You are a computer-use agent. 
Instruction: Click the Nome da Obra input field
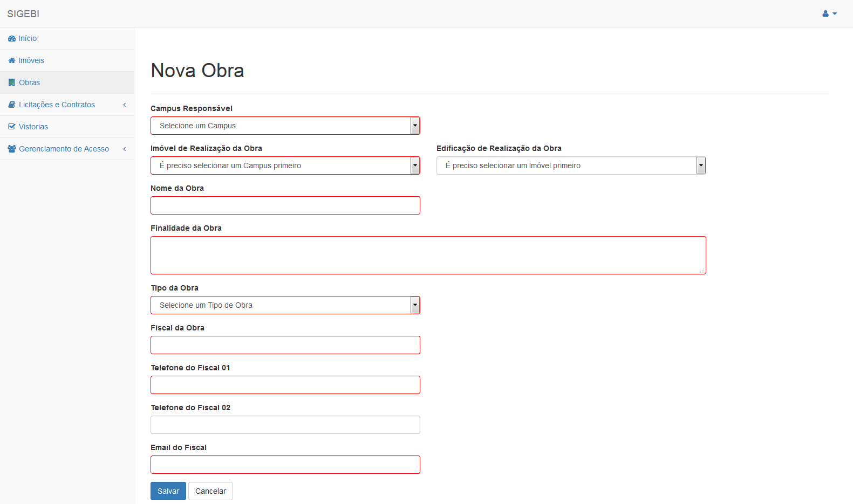(x=285, y=205)
